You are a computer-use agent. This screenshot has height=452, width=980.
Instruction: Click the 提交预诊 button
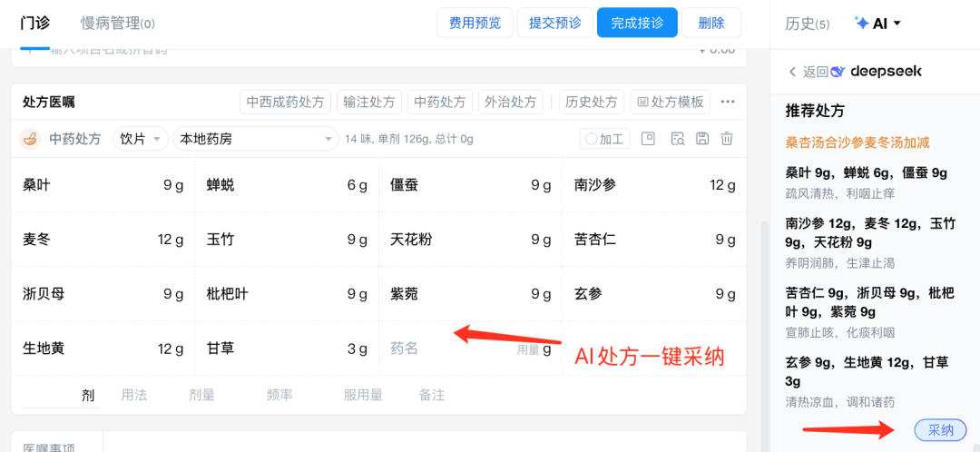(555, 23)
